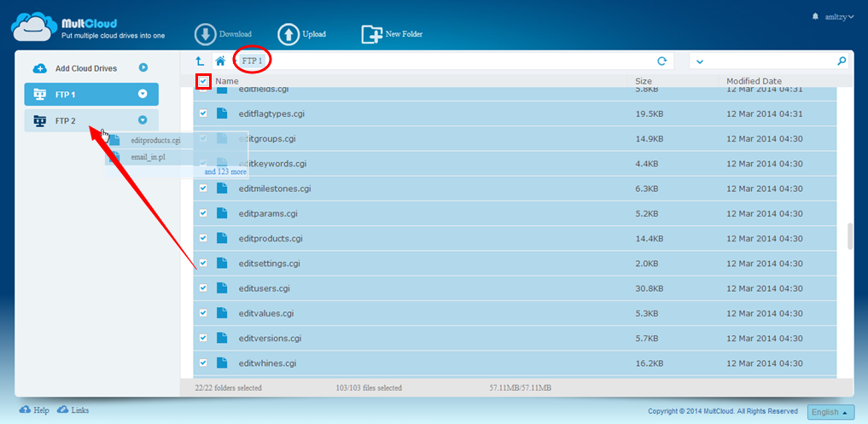This screenshot has height=424, width=868.
Task: Click the Upload arrow icon
Action: [x=288, y=34]
